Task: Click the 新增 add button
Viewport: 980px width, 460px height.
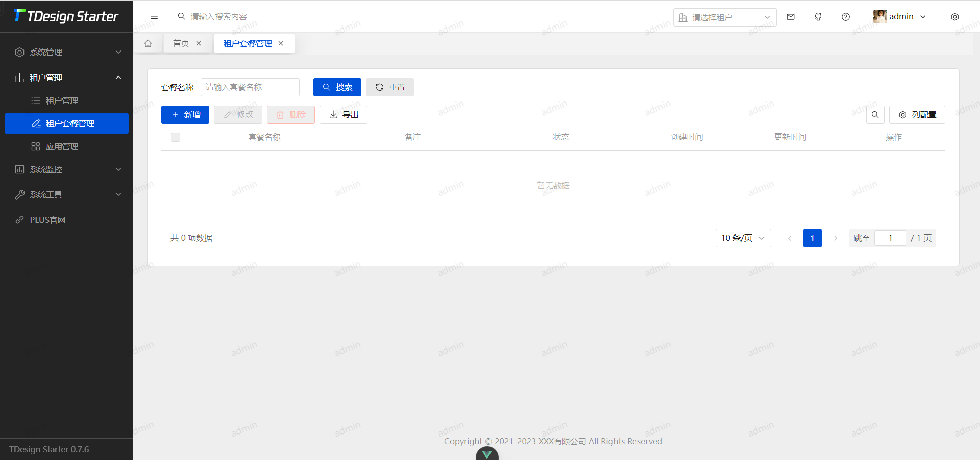Action: (x=185, y=114)
